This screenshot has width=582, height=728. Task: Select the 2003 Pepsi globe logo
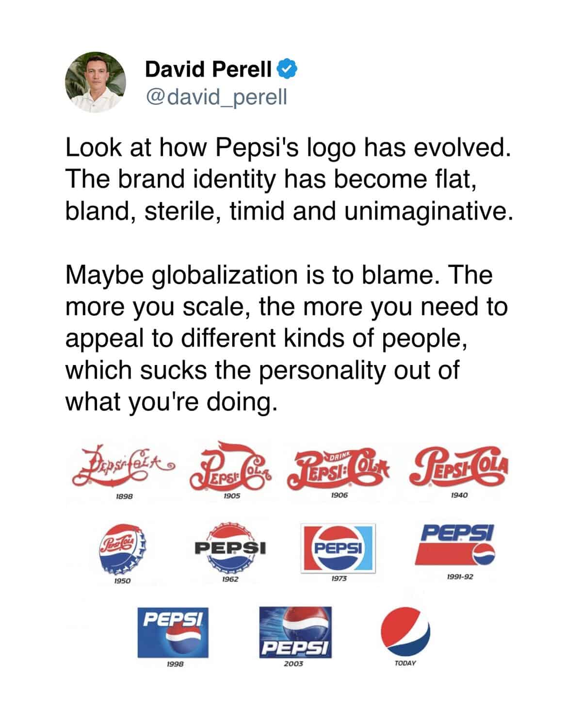tap(295, 632)
